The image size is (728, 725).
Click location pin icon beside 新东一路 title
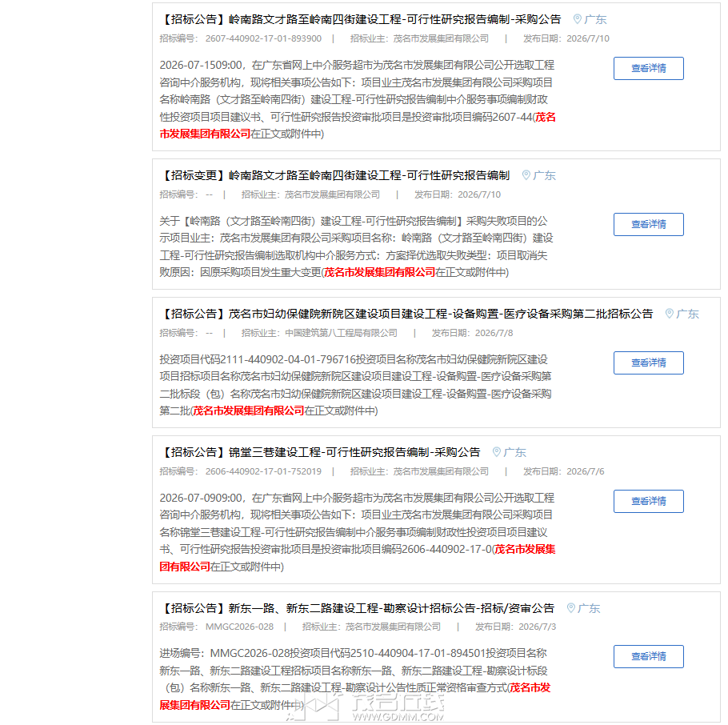click(571, 608)
